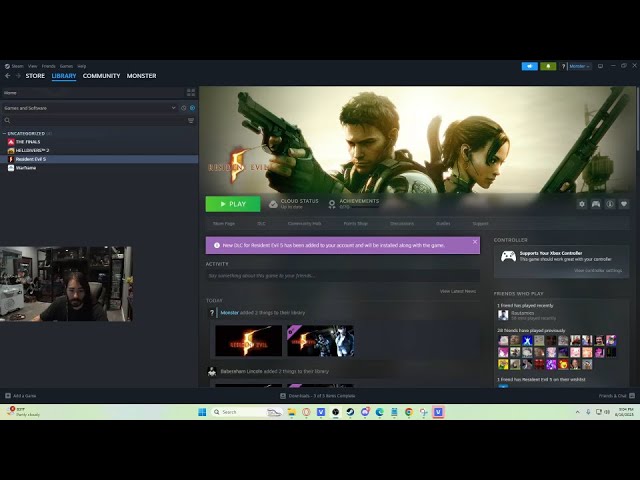Image resolution: width=640 pixels, height=480 pixels.
Task: Open second DLC activity thumbnail
Action: tap(320, 341)
